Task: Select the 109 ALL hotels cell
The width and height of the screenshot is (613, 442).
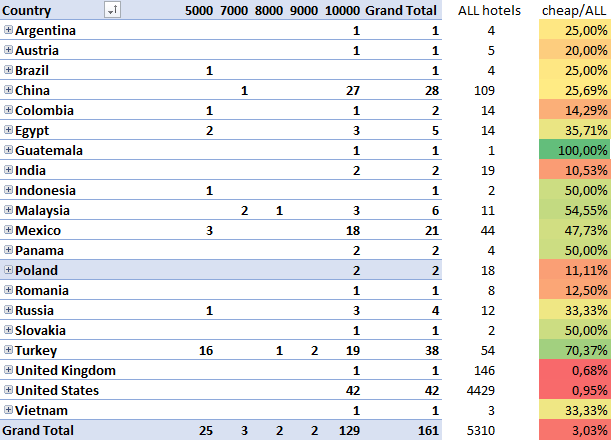Action: pos(484,90)
